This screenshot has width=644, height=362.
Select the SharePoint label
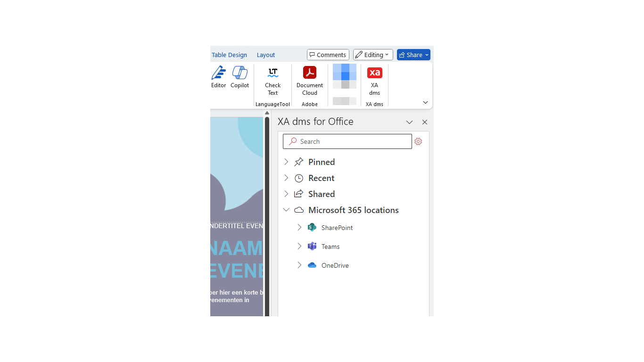point(337,228)
